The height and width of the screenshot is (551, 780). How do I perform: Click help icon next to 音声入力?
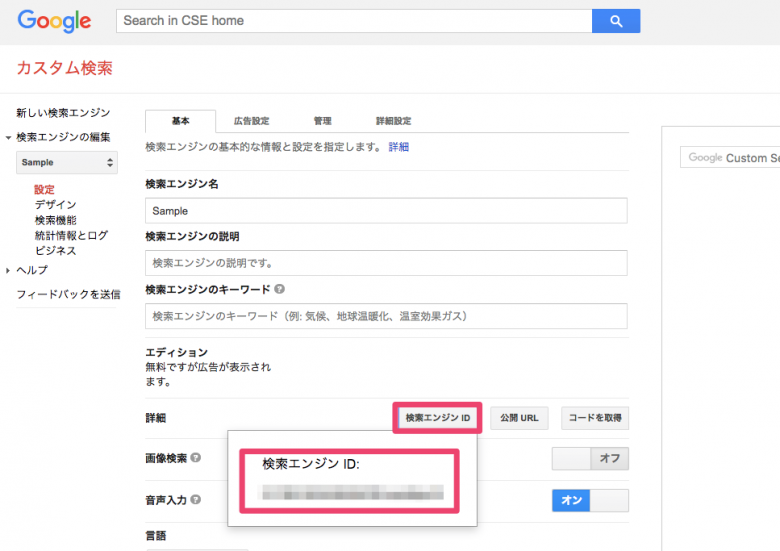tap(196, 500)
